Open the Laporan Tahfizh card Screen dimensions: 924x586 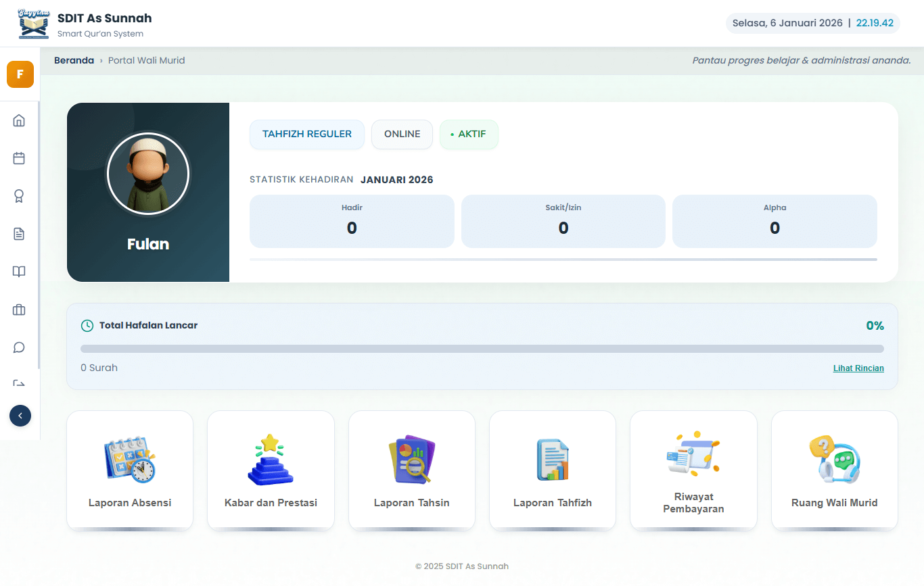(552, 470)
